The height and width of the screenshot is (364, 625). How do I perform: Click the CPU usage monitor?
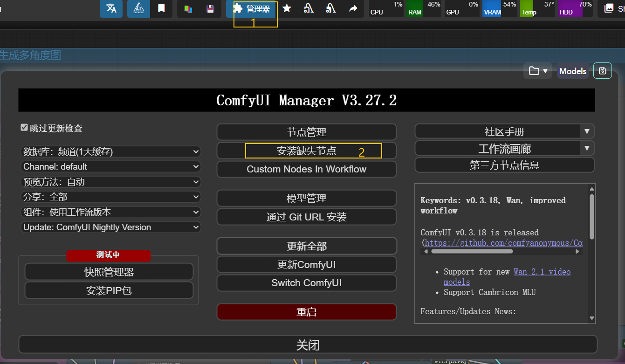click(x=386, y=8)
